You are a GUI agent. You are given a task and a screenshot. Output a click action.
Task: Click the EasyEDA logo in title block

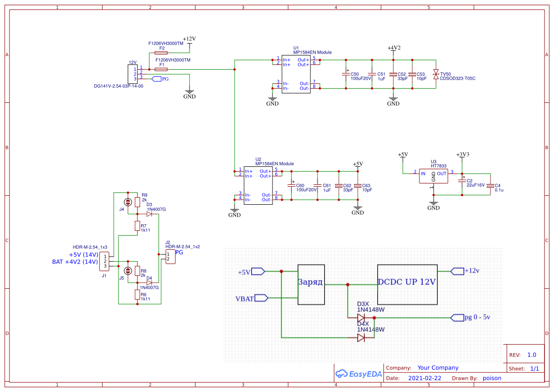(358, 374)
